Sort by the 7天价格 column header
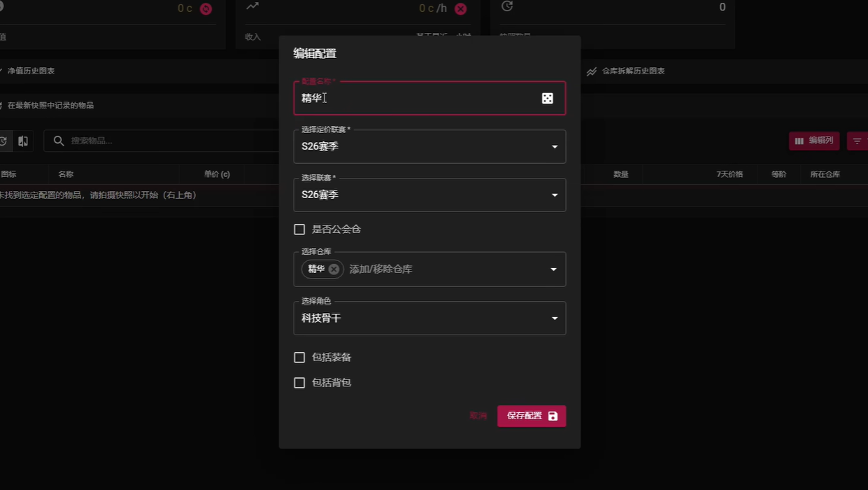Viewport: 868px width, 490px height. (730, 174)
